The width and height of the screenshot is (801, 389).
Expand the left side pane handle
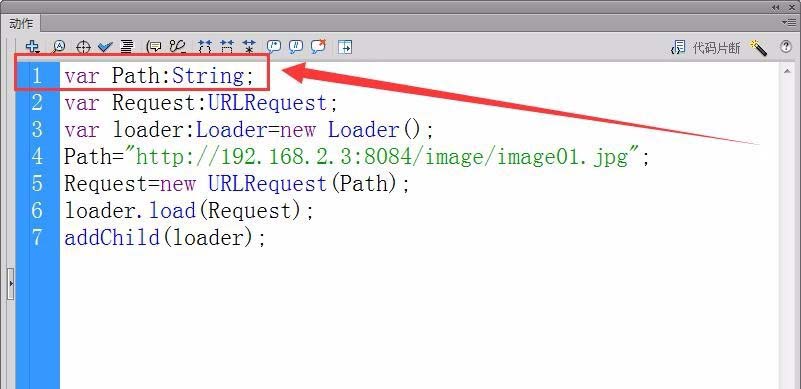pyautogui.click(x=11, y=283)
